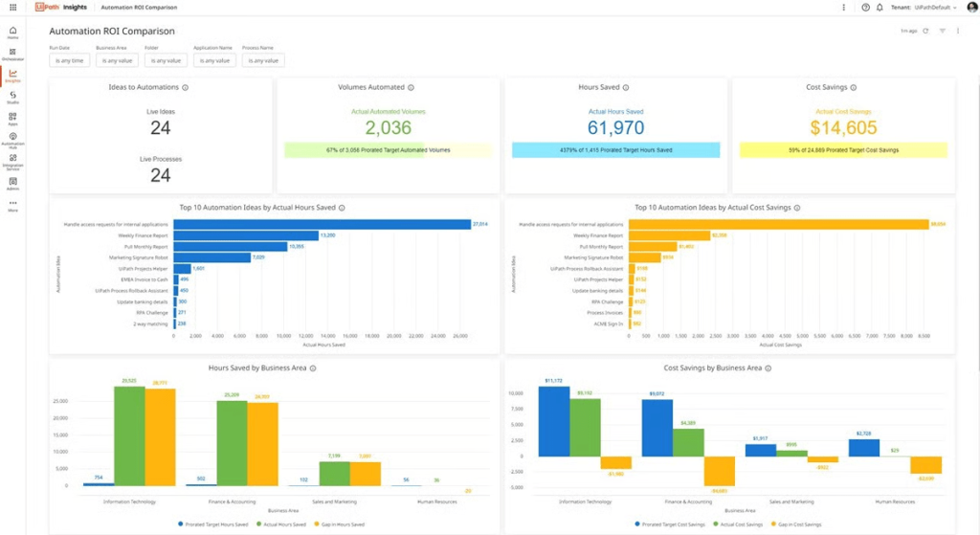Show info for Ideas to Automations
The height and width of the screenshot is (535, 980).
[x=185, y=87]
